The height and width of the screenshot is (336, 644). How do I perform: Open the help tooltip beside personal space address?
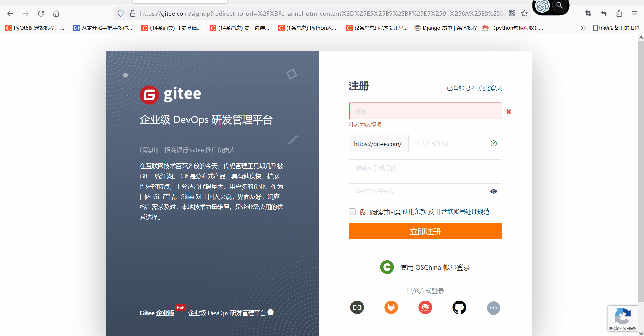(493, 143)
